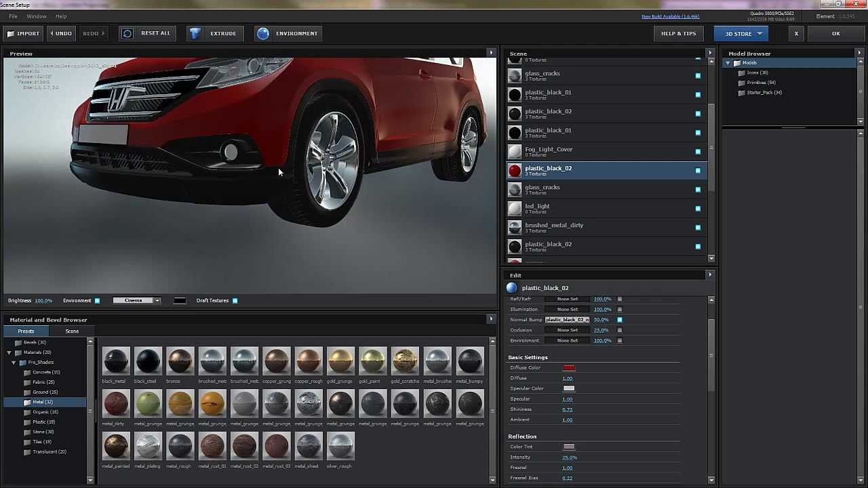Enable the Occlusion texture checkbox
The image size is (868, 488).
point(619,330)
